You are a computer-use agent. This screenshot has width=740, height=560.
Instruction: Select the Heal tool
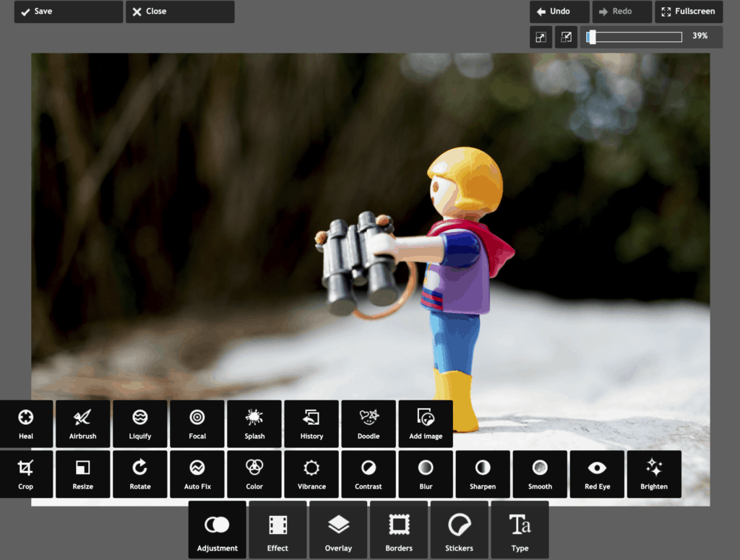[x=26, y=423]
